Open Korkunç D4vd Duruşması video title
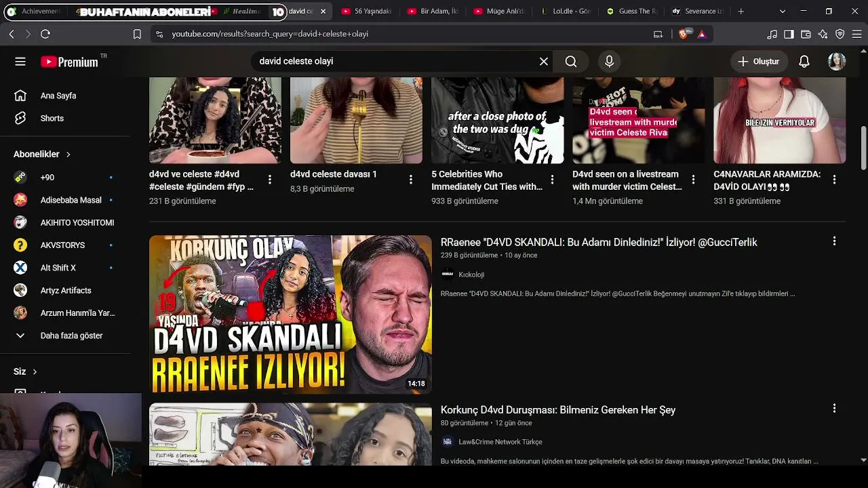 558,410
